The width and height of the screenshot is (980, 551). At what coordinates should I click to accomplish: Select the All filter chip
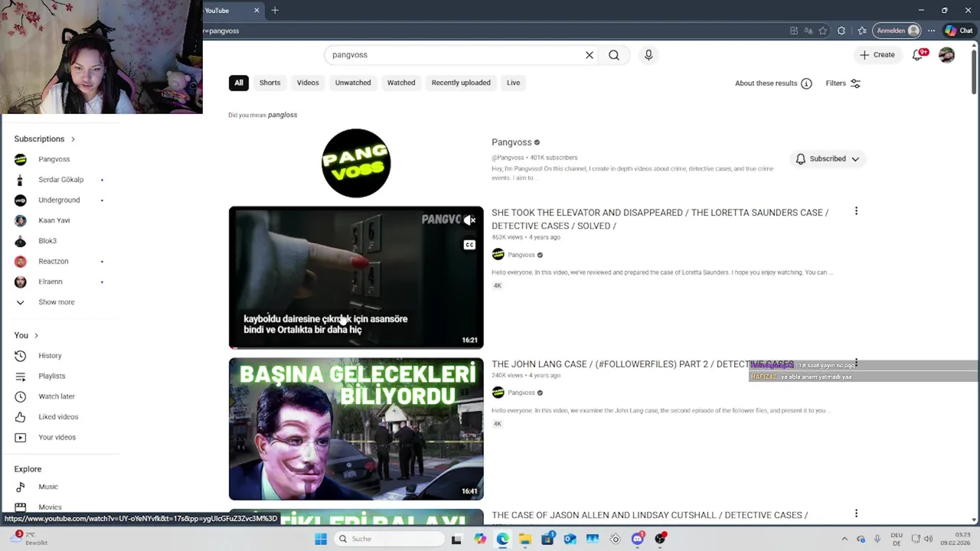pyautogui.click(x=239, y=83)
